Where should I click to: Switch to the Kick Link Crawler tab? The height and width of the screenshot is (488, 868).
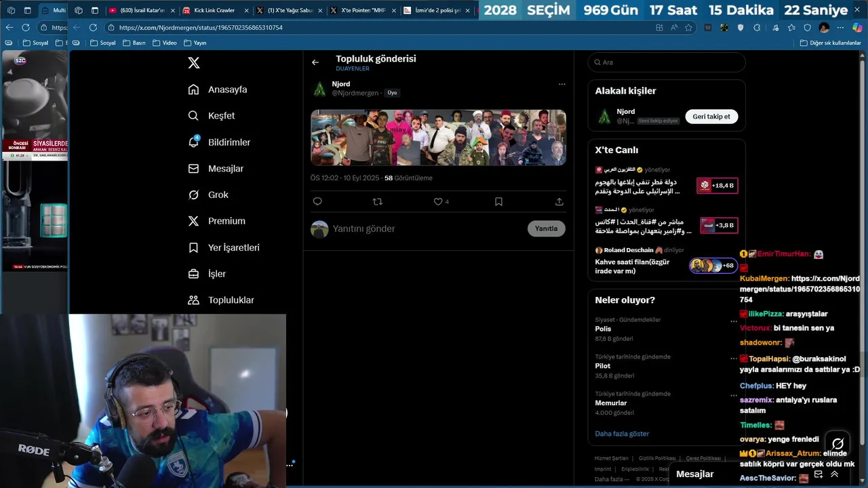pos(214,10)
